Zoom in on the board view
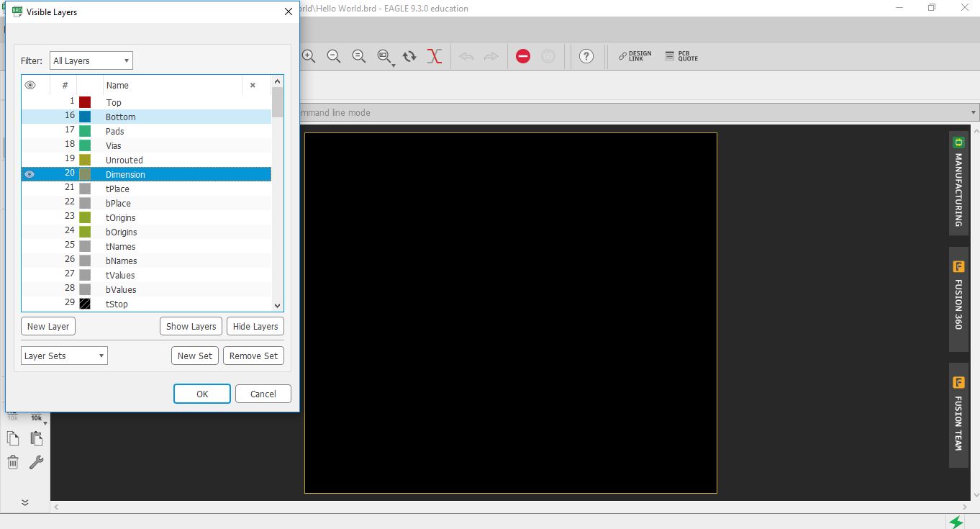 point(309,56)
